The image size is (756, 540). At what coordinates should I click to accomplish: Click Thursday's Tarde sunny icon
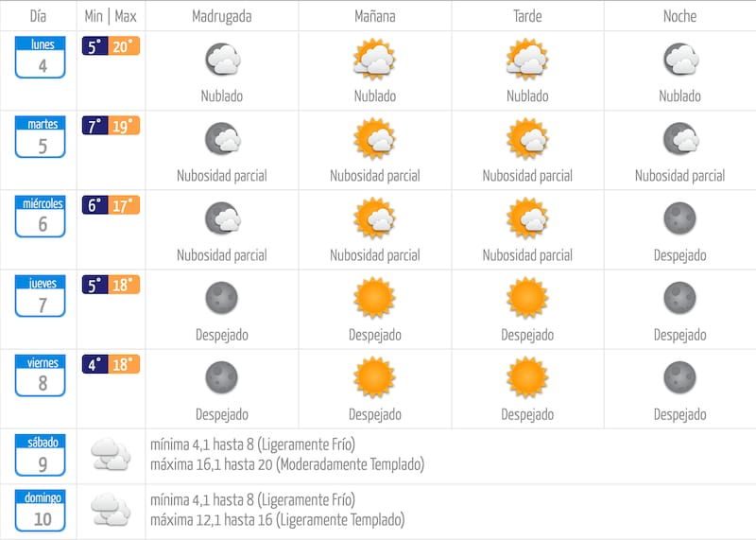click(x=527, y=298)
